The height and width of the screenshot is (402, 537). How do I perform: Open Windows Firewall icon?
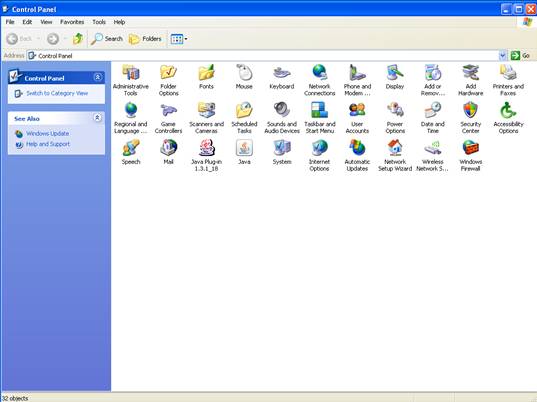(471, 148)
